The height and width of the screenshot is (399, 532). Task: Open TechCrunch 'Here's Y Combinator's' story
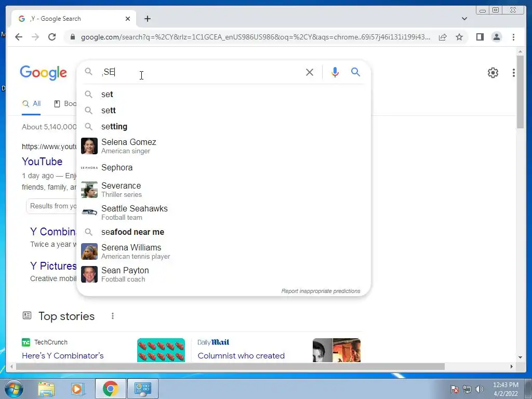click(63, 355)
